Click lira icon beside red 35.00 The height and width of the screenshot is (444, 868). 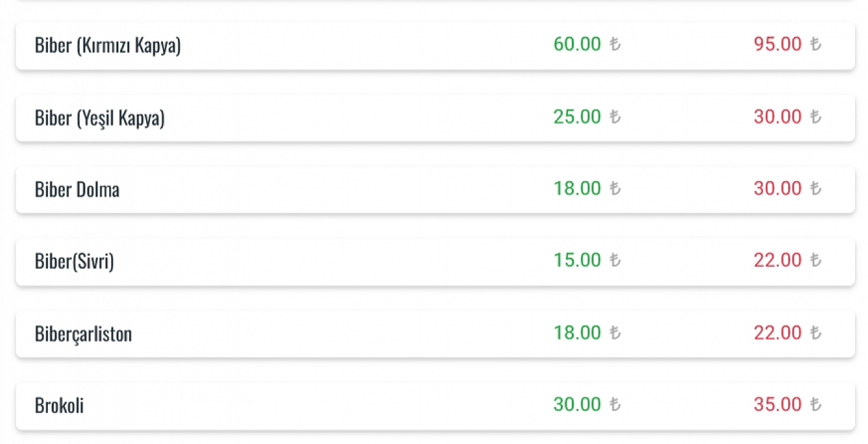815,405
